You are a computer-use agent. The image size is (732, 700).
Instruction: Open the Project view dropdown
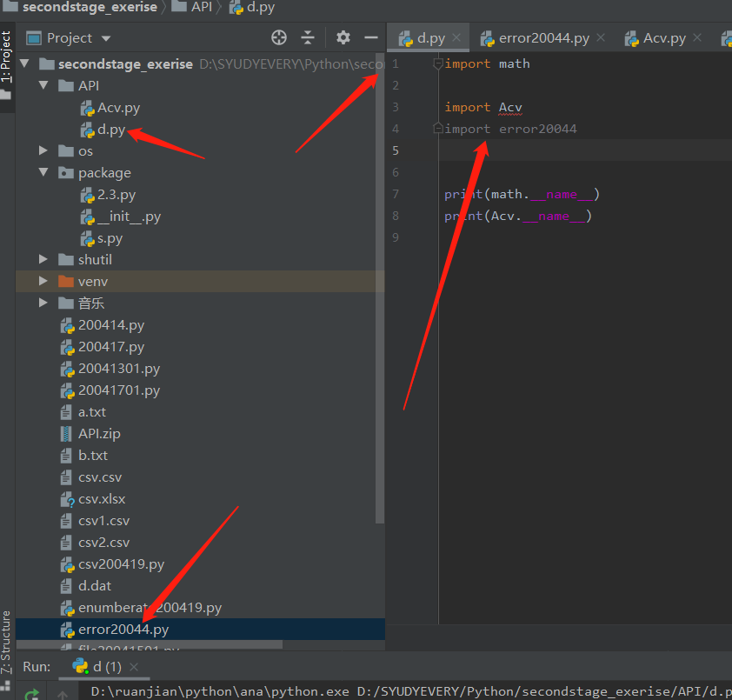(x=106, y=38)
